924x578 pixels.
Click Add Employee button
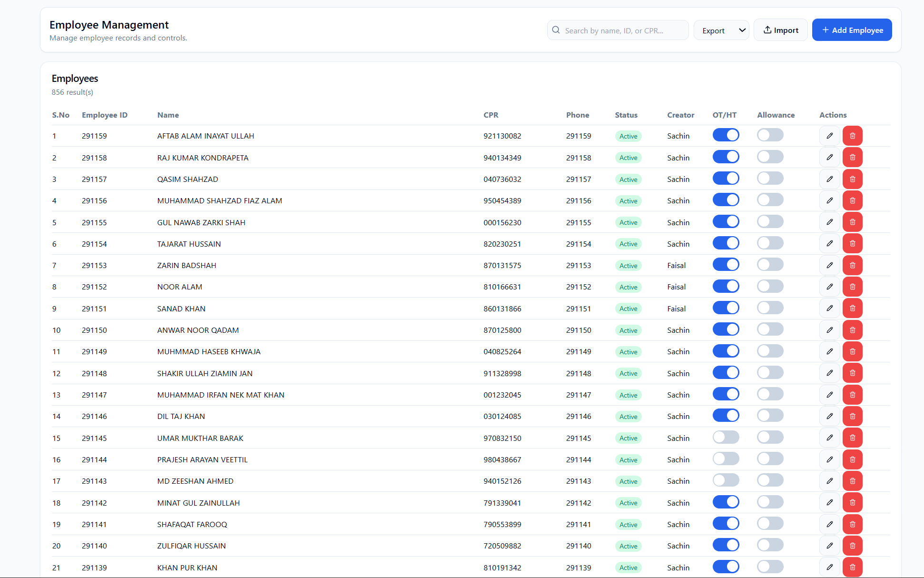click(852, 30)
